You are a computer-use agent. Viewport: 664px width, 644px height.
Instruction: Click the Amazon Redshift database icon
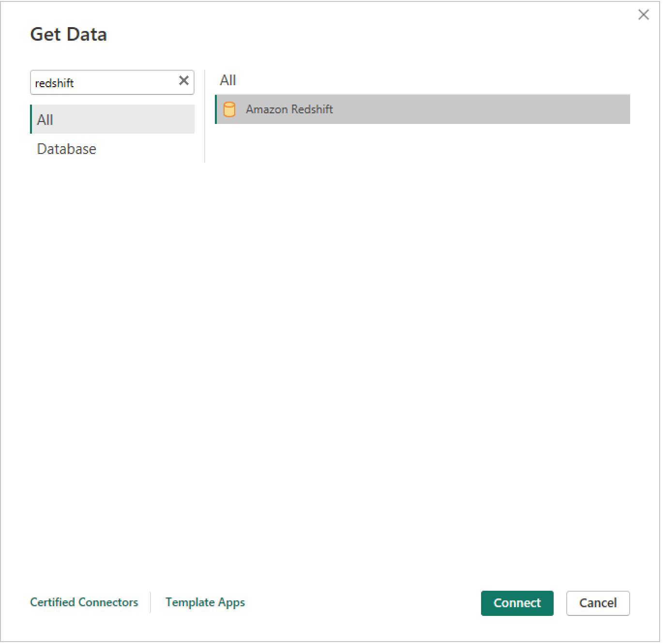coord(229,110)
